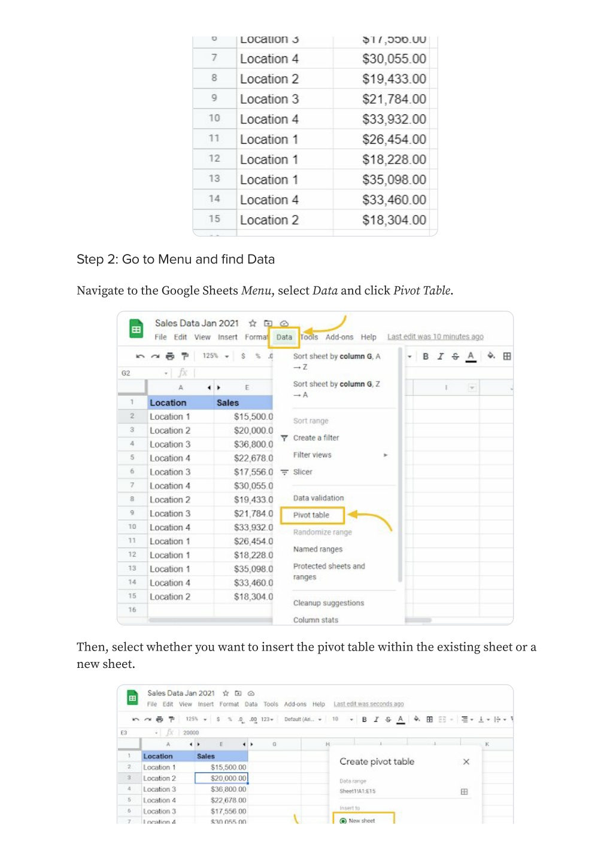Select the New sheet radio option
The image size is (613, 868).
click(x=343, y=821)
